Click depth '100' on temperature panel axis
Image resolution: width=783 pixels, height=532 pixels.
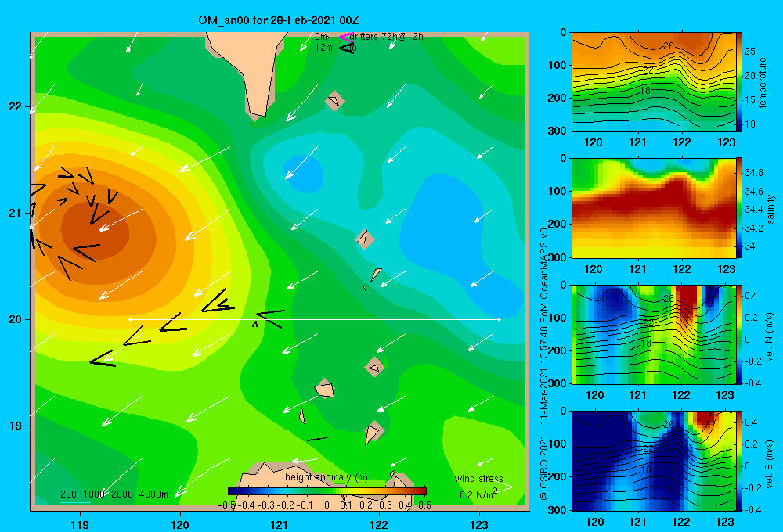click(x=557, y=65)
